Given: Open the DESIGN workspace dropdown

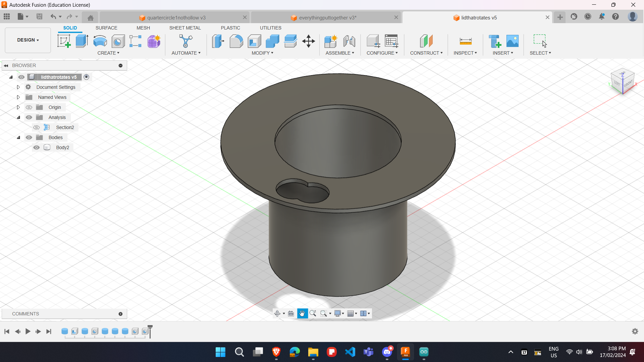Looking at the screenshot, I should (x=28, y=40).
